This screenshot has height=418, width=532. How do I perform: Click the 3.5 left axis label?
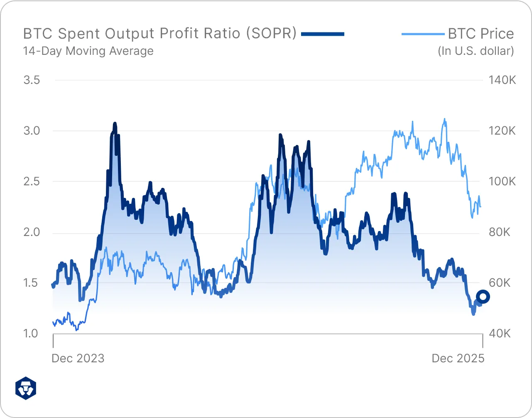32,80
